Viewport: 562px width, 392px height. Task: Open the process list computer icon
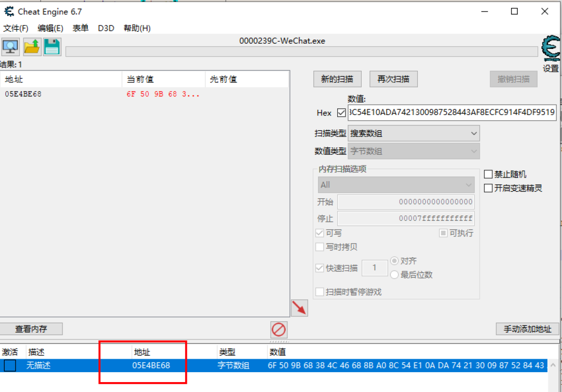pos(10,47)
